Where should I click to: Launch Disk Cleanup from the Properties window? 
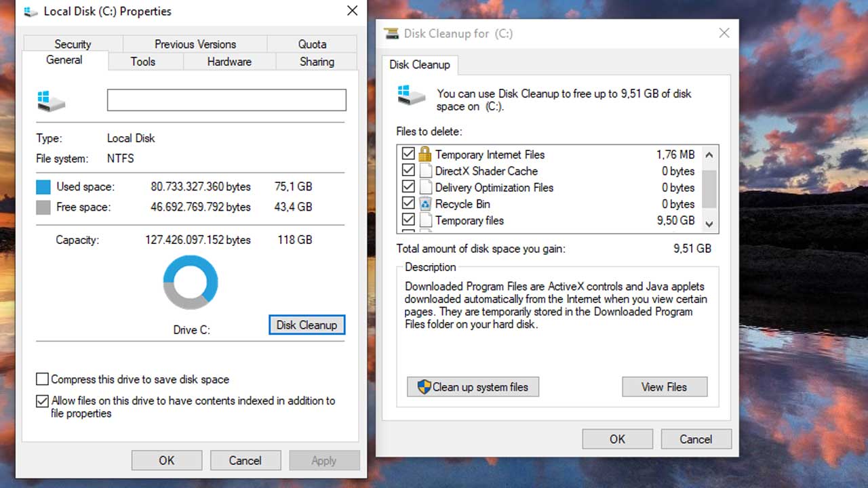[307, 325]
